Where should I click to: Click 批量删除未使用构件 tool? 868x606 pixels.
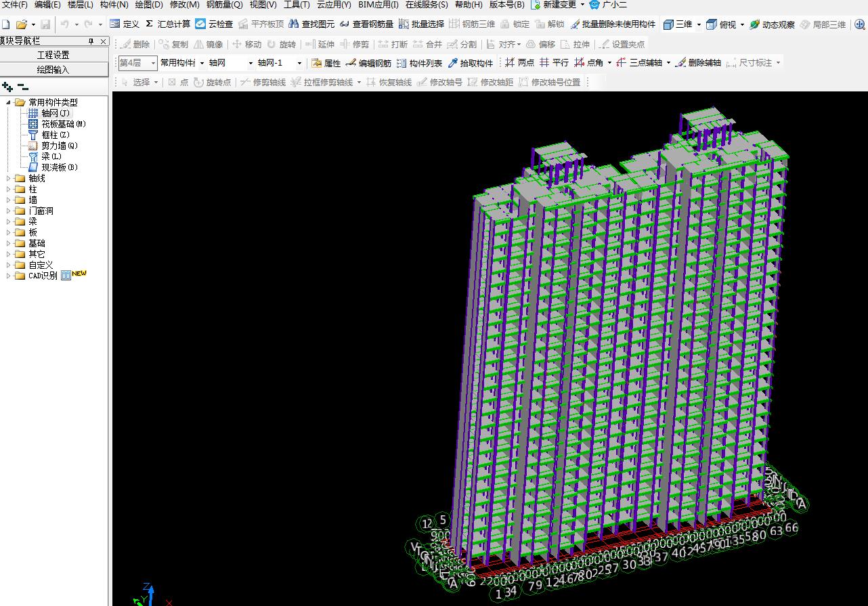613,24
